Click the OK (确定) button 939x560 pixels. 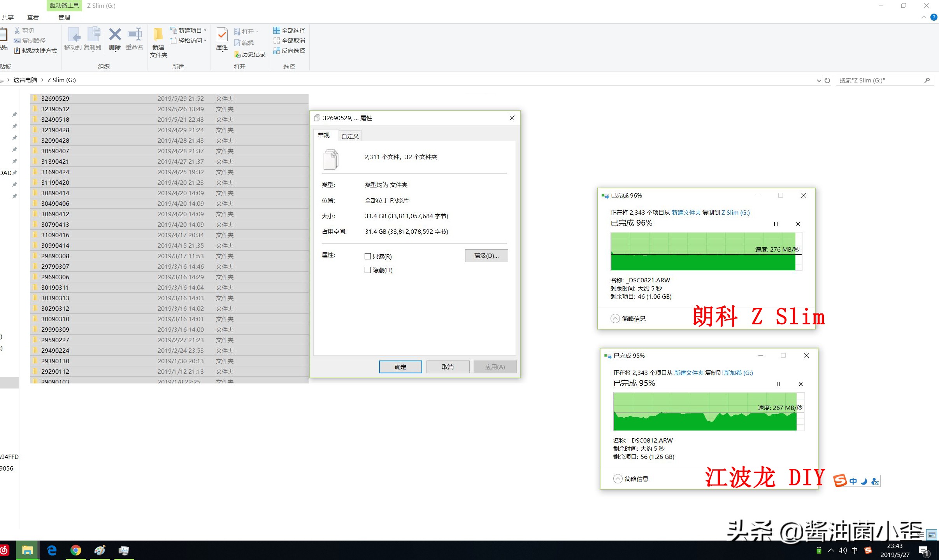point(400,367)
